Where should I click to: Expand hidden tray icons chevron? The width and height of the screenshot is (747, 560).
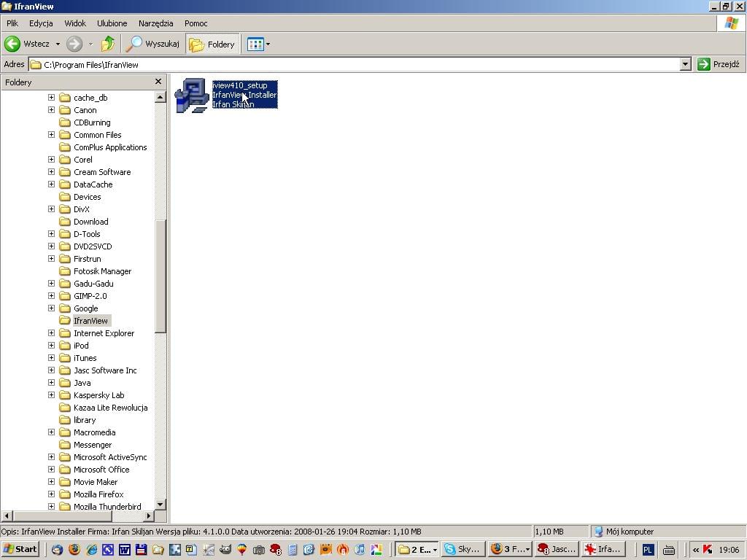(x=695, y=550)
